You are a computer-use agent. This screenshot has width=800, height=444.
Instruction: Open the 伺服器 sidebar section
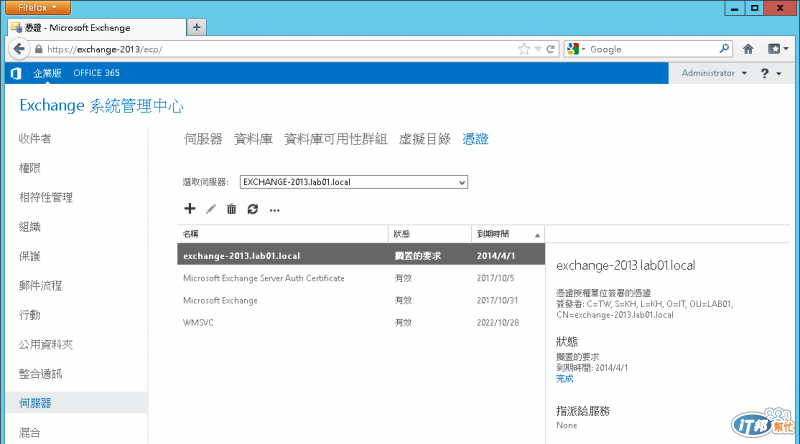(77, 403)
